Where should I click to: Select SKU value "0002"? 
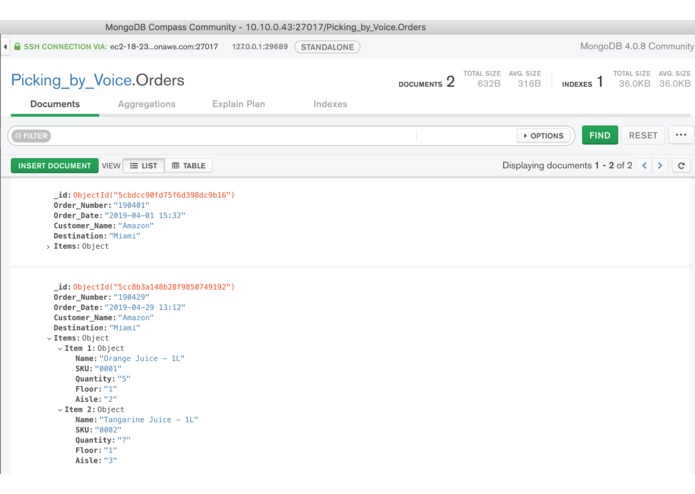coord(108,430)
